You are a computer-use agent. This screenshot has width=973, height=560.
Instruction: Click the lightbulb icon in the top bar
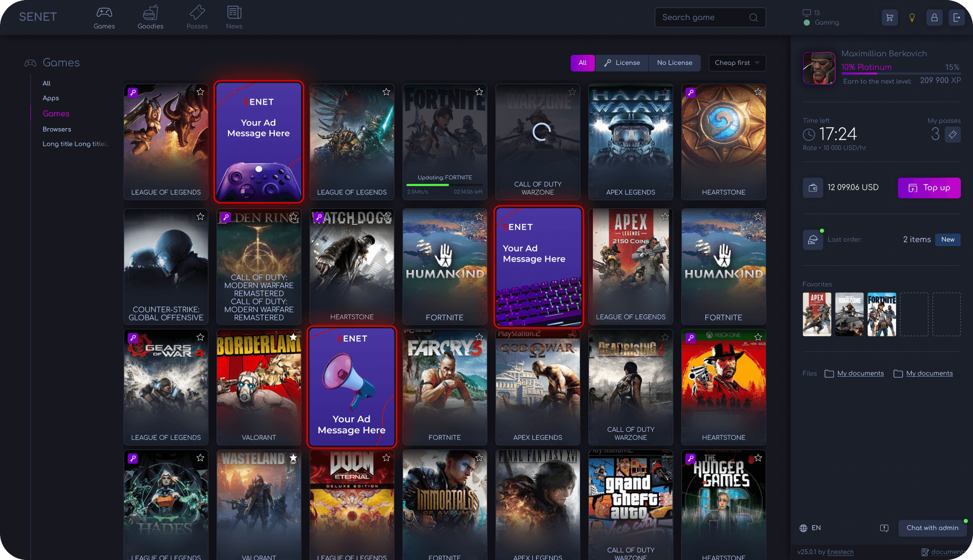point(912,18)
